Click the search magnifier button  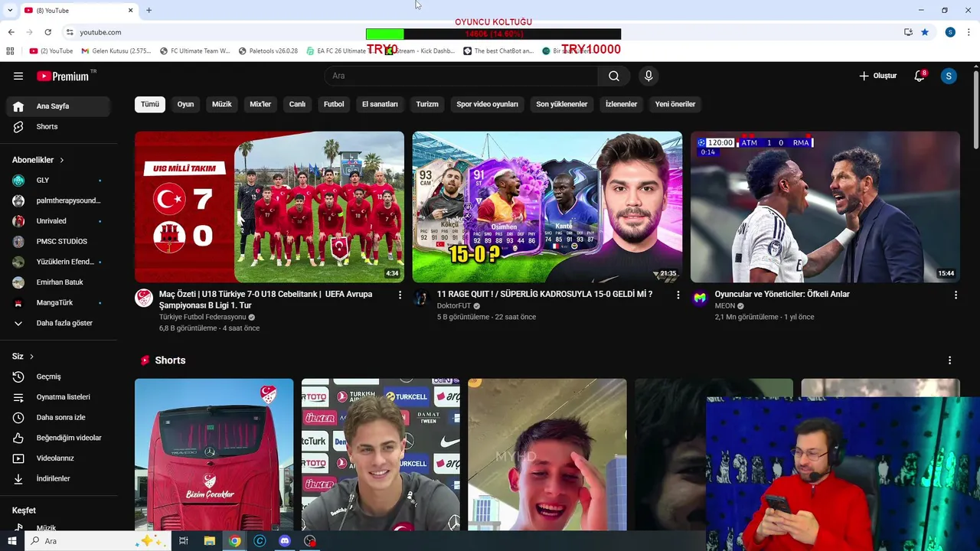click(x=614, y=76)
